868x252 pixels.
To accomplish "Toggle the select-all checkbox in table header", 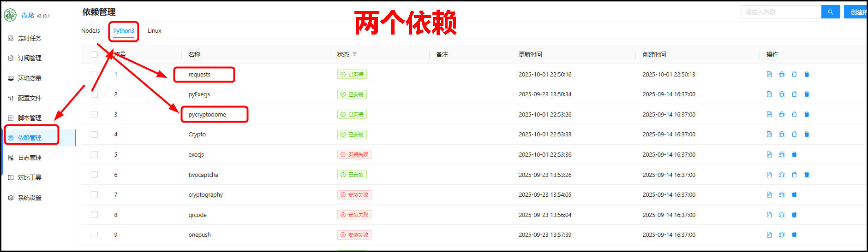I will [94, 54].
